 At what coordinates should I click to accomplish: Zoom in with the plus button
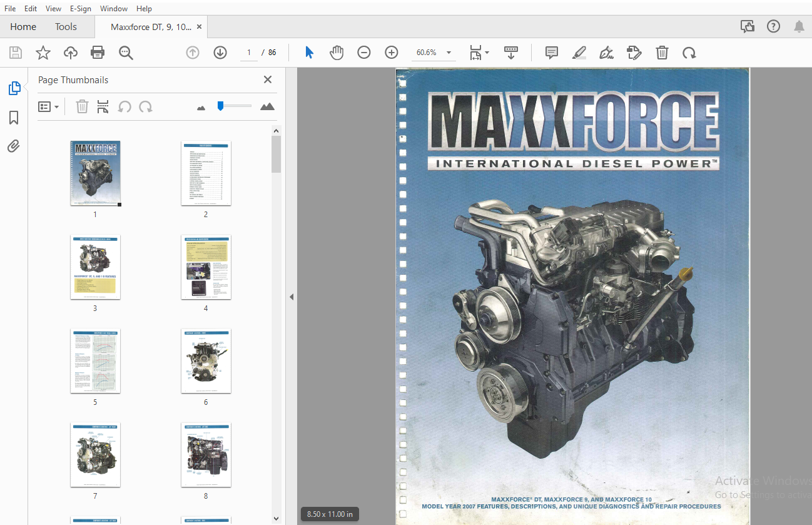click(x=392, y=53)
